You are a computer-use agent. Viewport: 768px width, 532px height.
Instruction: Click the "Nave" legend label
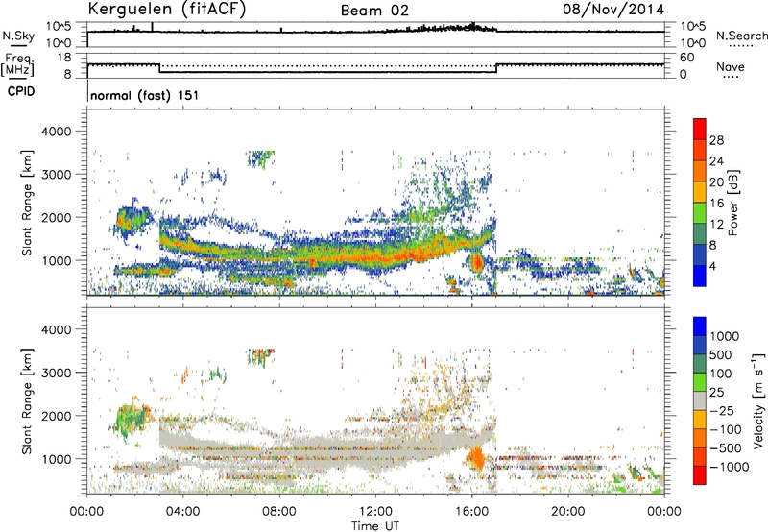(731, 67)
